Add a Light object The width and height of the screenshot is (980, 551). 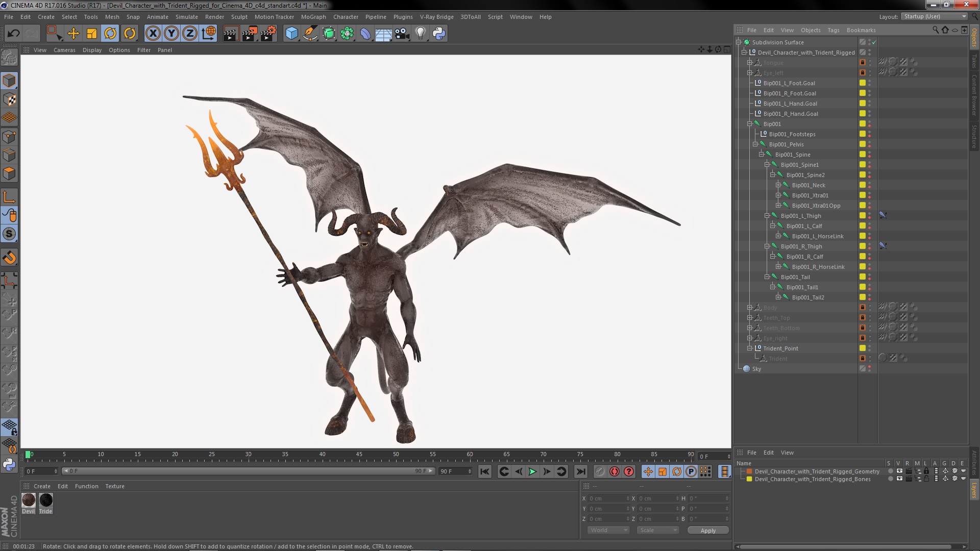point(421,34)
